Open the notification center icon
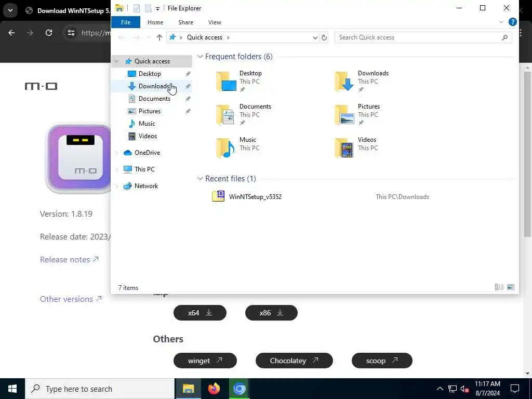Viewport: 532px width, 399px height. pyautogui.click(x=515, y=389)
